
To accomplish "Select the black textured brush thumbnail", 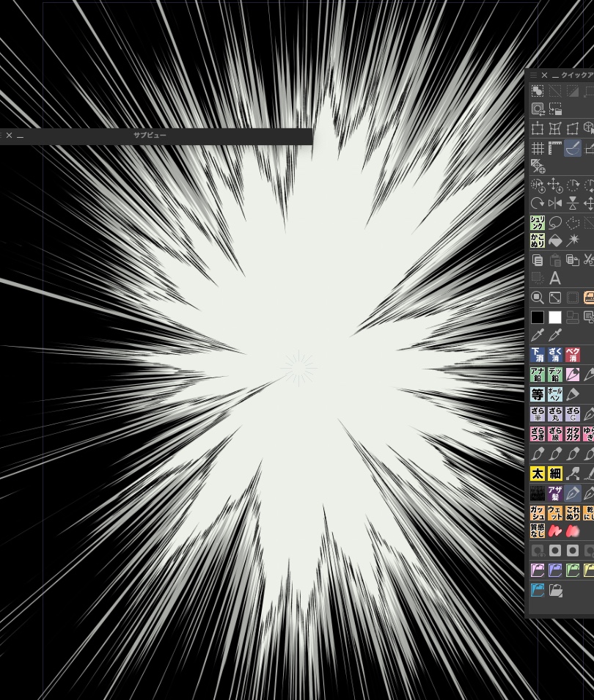I will click(538, 493).
